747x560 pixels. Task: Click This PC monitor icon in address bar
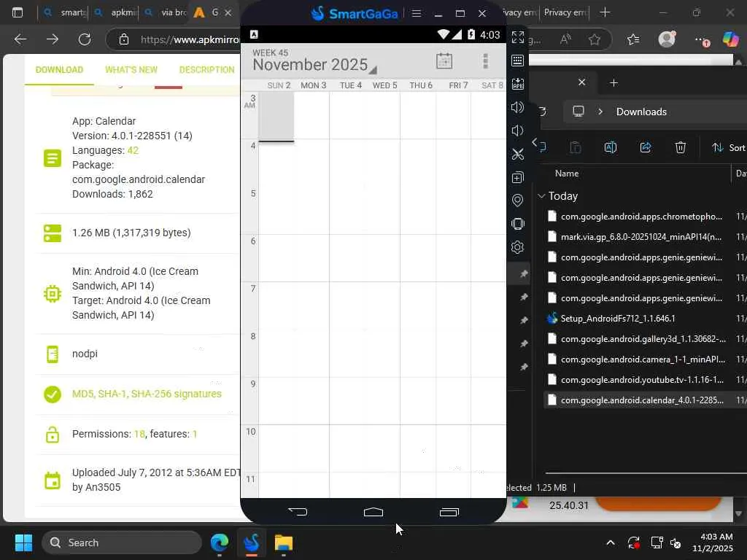coord(578,112)
